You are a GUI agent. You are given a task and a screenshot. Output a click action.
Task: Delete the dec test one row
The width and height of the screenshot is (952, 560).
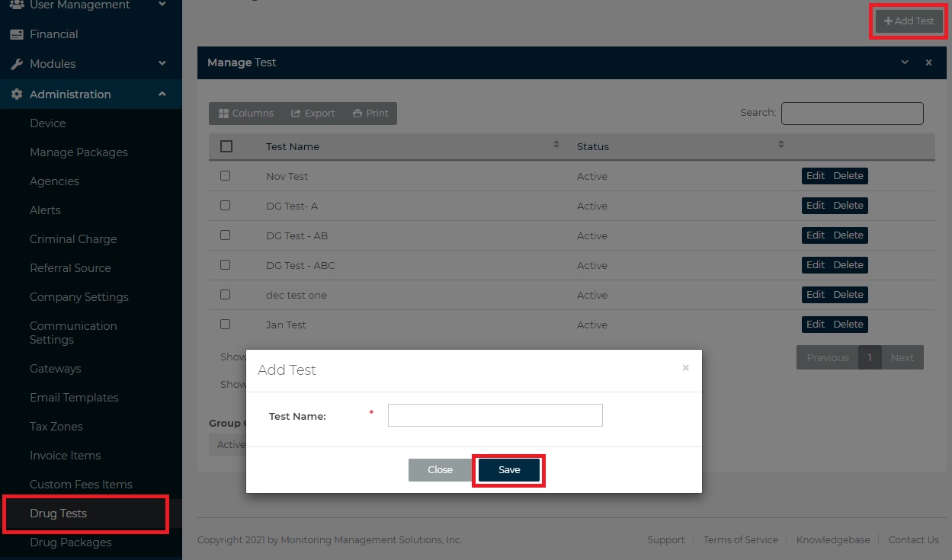tap(848, 295)
